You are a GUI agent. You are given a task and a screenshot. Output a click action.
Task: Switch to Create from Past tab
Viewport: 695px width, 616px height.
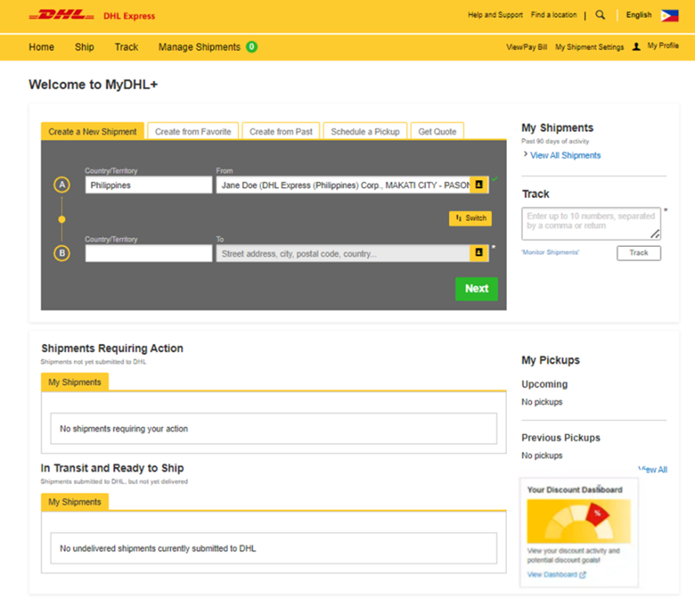[x=281, y=131]
